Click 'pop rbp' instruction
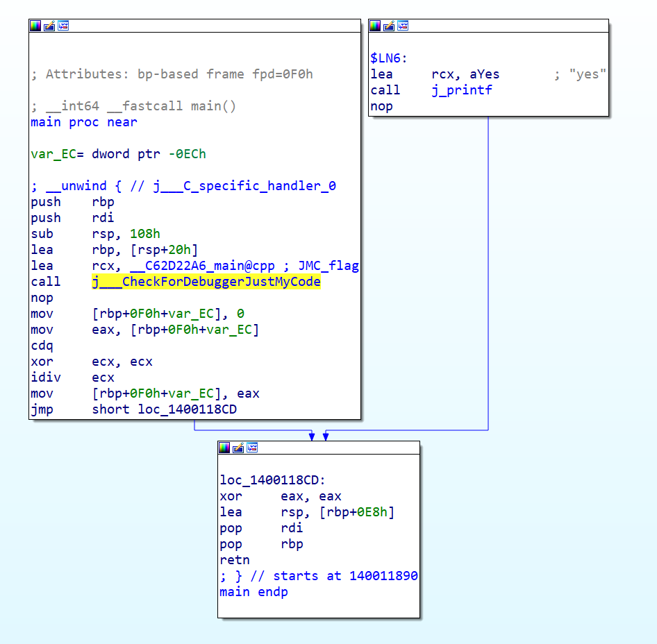 [x=261, y=544]
